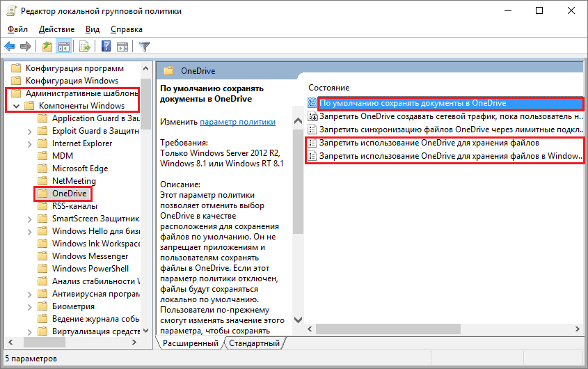The height and width of the screenshot is (369, 588).
Task: Toggle the action pane toolbar icon
Action: [122, 47]
